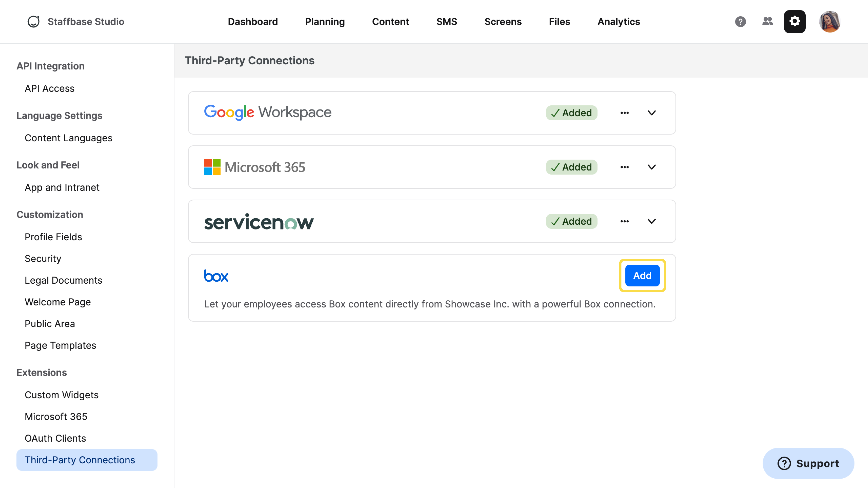Viewport: 868px width, 488px height.
Task: Open the help question mark icon
Action: point(740,22)
